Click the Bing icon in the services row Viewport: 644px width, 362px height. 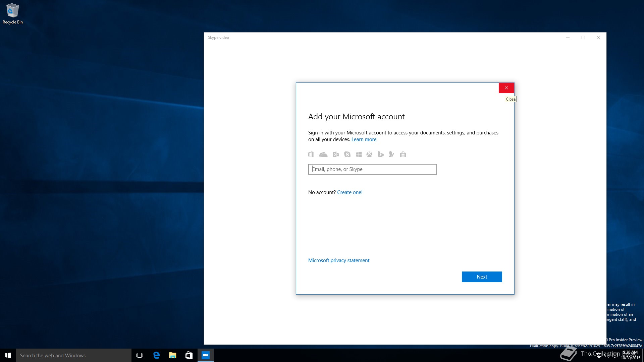click(381, 155)
